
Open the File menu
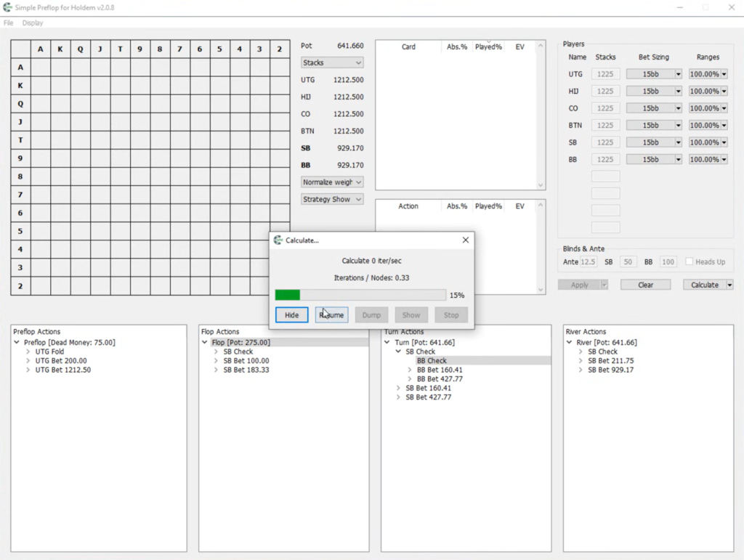(9, 23)
